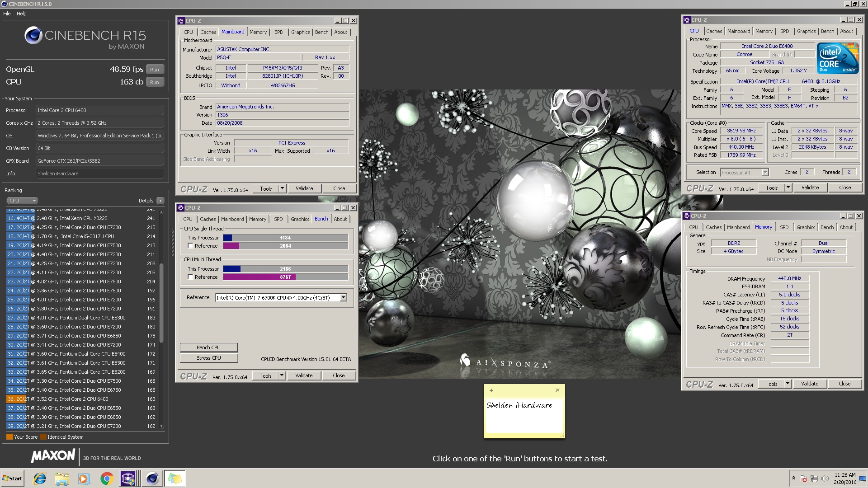Image resolution: width=868 pixels, height=488 pixels.
Task: Click the Stress CPU button
Action: tap(208, 358)
